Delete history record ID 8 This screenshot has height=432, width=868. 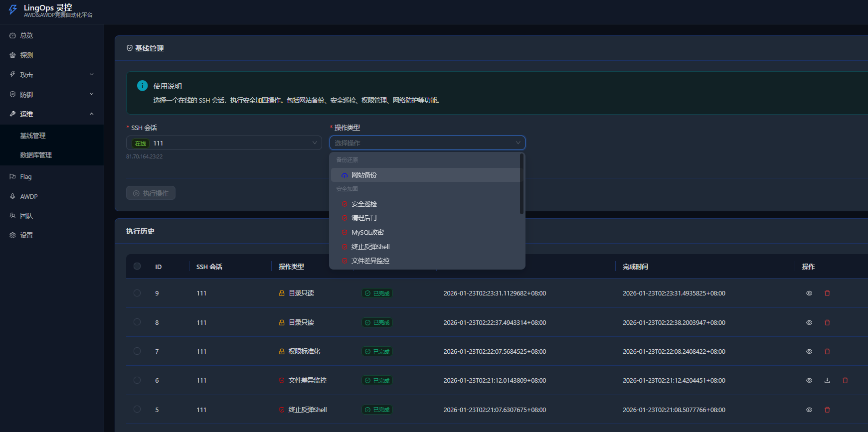pyautogui.click(x=827, y=323)
